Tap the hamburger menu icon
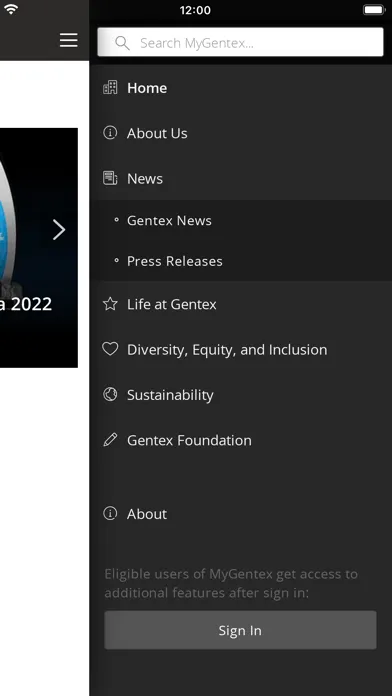The width and height of the screenshot is (392, 696). pos(69,40)
